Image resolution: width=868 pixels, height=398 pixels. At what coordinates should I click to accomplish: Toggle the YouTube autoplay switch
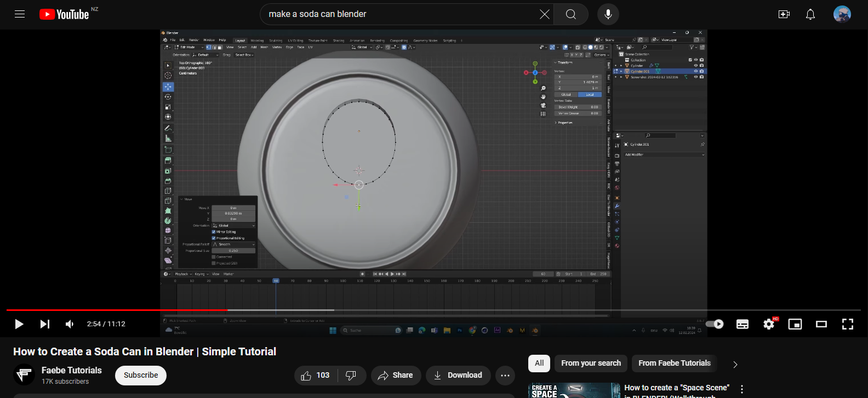pos(715,324)
